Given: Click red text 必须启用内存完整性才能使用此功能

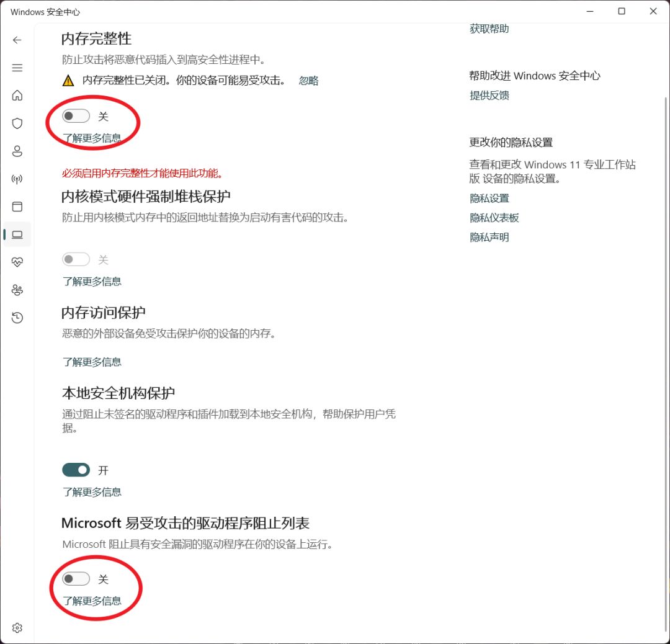Looking at the screenshot, I should 142,173.
